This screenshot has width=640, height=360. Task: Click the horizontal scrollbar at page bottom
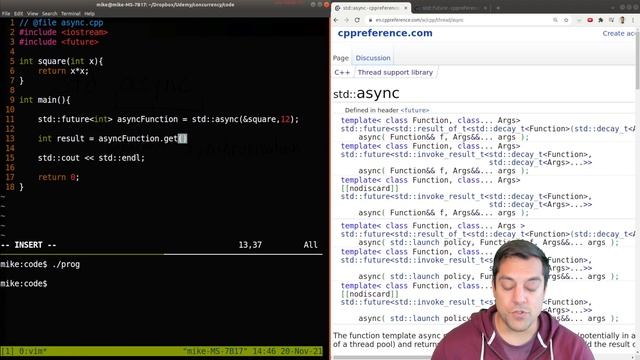pyautogui.click(x=382, y=358)
